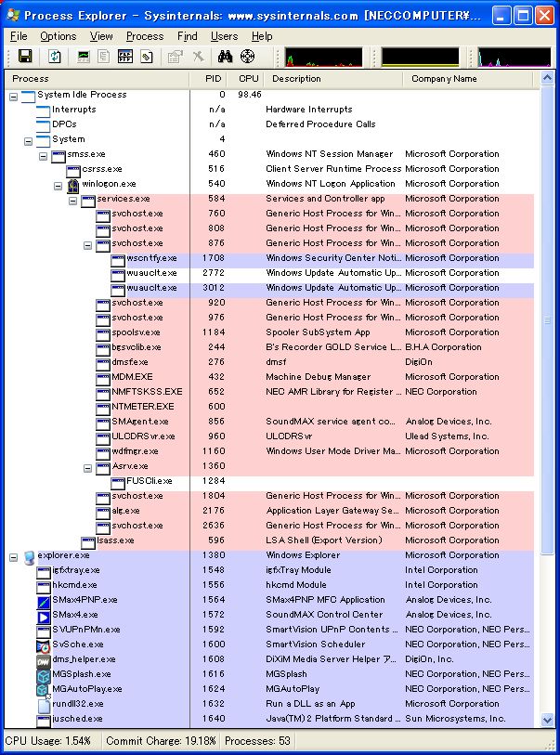560x755 pixels.
Task: Click the SvSche.exe process icon
Action: point(44,644)
